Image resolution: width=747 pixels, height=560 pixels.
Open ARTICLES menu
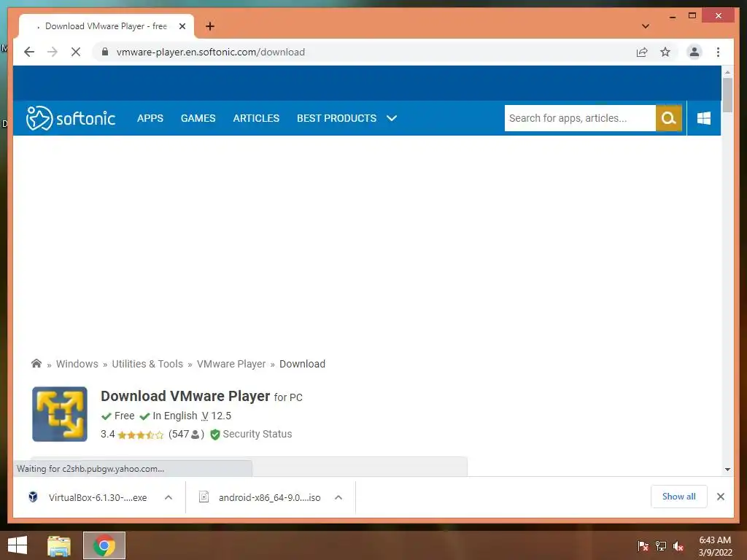[x=256, y=118]
